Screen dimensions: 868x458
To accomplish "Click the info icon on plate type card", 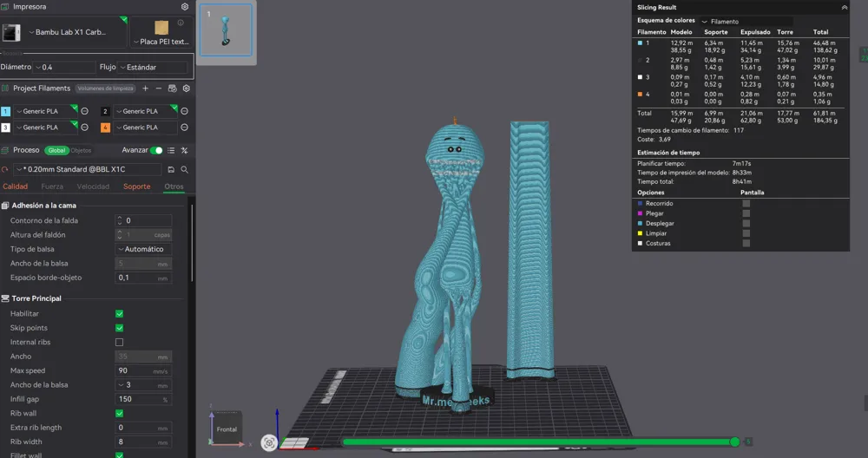I will tap(181, 23).
